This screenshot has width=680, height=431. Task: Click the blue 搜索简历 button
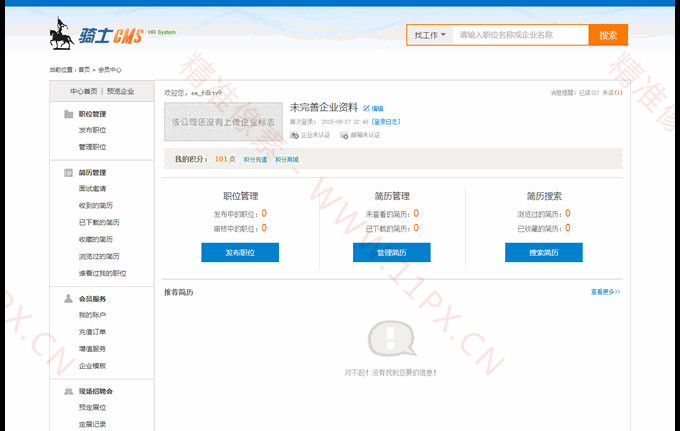click(x=544, y=253)
